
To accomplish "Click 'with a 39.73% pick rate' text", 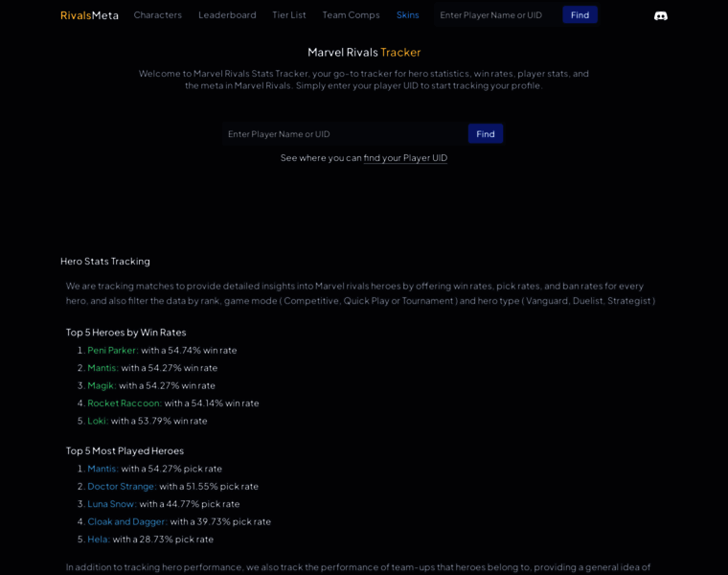I will (x=220, y=521).
